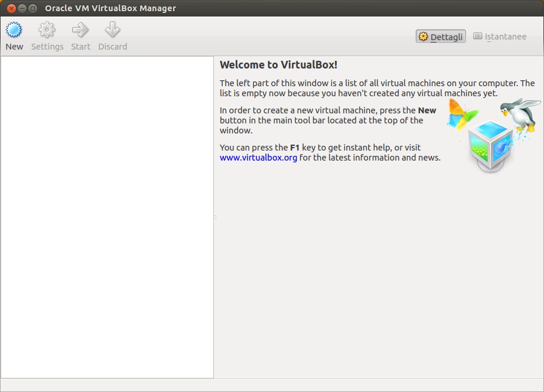
Task: Click the splitter handle between the panes
Action: point(216,217)
